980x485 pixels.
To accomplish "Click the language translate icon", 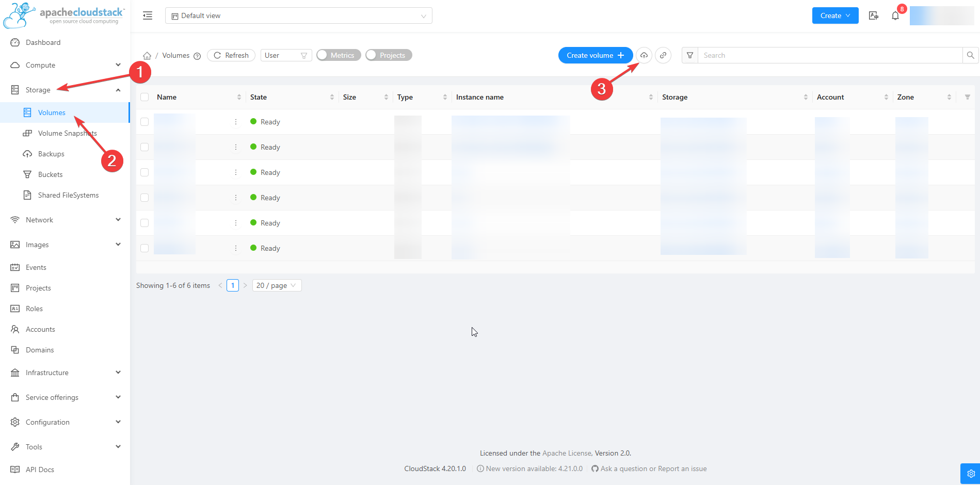I will click(x=874, y=15).
